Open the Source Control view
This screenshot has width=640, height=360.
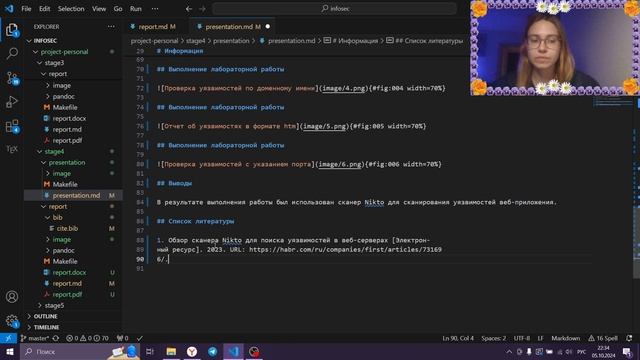[12, 78]
